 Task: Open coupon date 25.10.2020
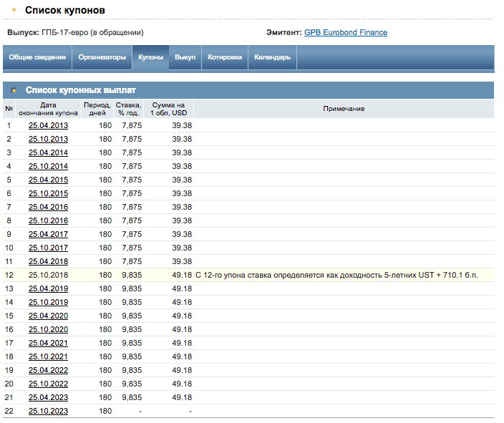click(x=48, y=330)
